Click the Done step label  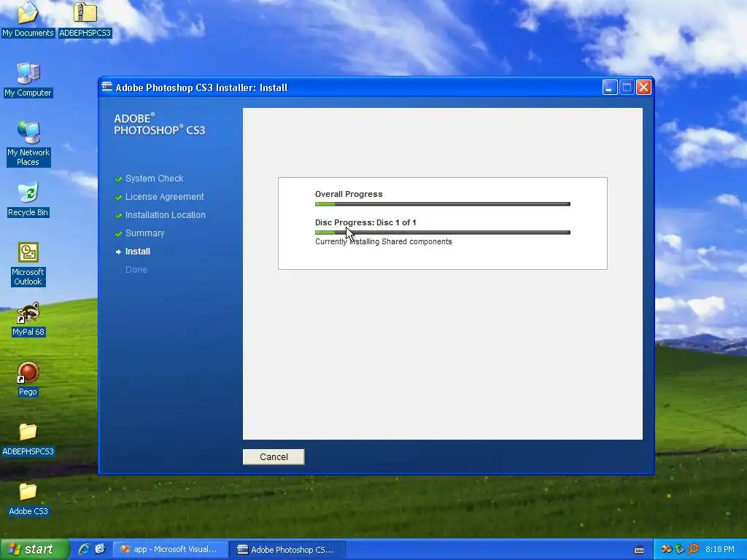click(136, 270)
